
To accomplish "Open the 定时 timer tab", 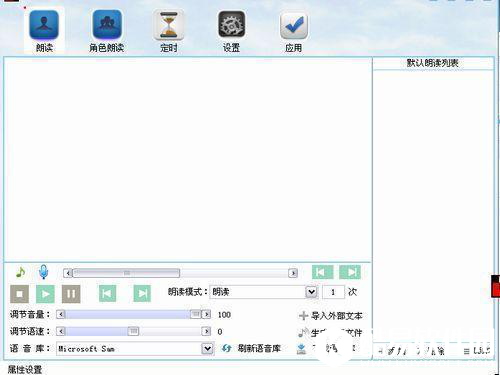I will pos(169,31).
